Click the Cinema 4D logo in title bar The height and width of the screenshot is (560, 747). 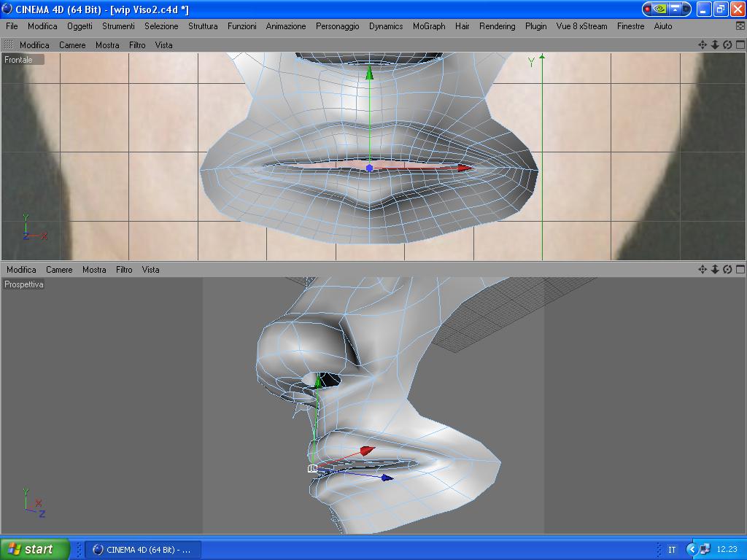tap(7, 9)
